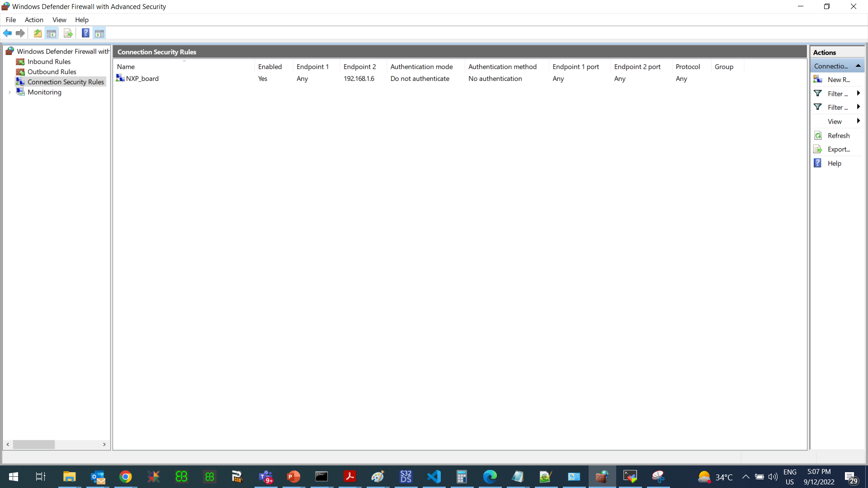Click the Help action in Actions pane

click(x=837, y=163)
